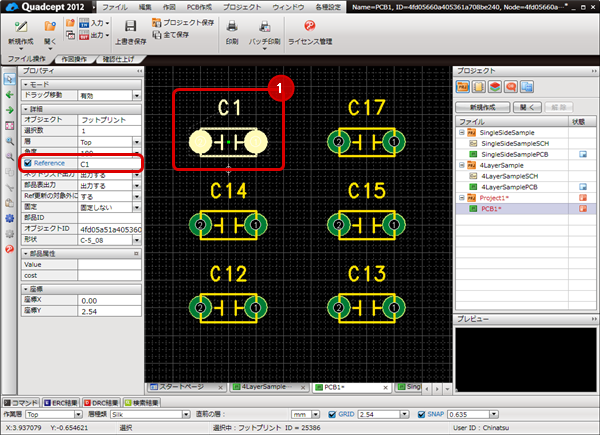
Task: Click the 開く folder icon in ribbon
Action: click(50, 26)
